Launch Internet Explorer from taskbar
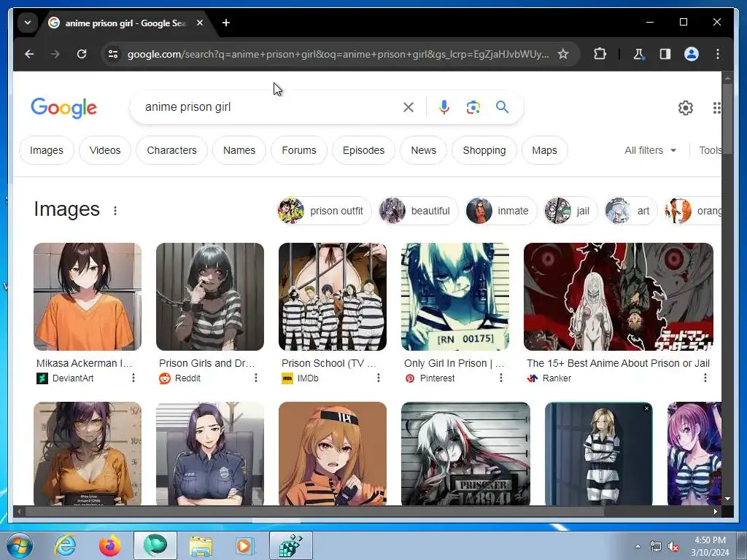Screen dimensions: 747x560 (65, 545)
